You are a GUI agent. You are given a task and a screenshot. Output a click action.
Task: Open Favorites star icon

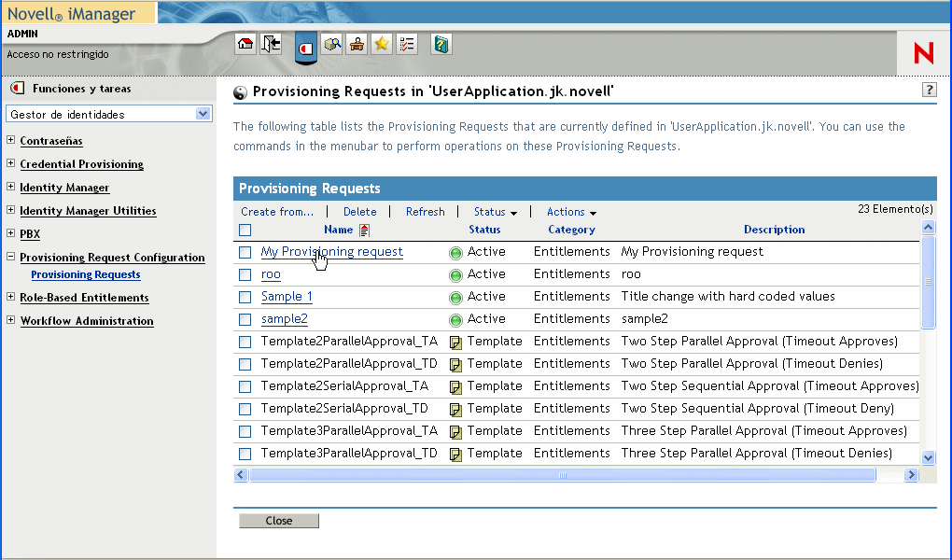382,44
